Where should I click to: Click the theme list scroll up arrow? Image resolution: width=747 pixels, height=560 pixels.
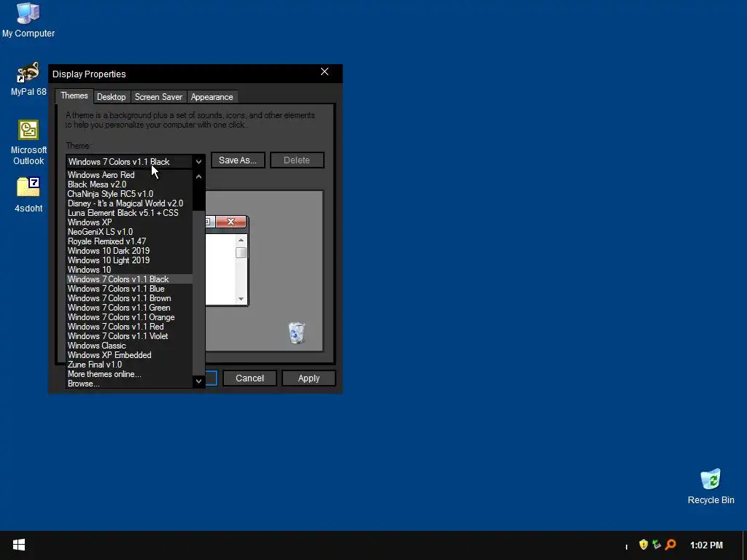click(x=198, y=176)
